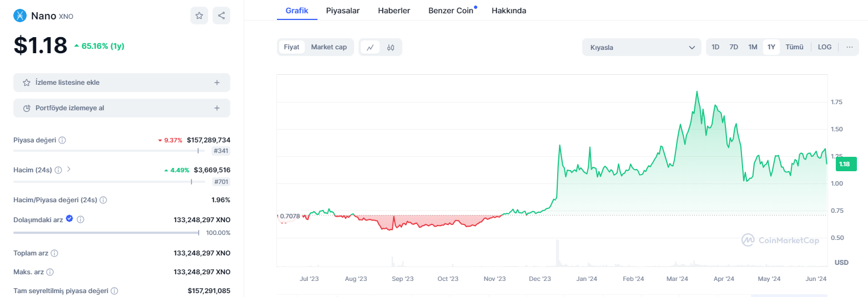This screenshot has width=868, height=297.
Task: Open the Grafik tab
Action: [x=297, y=11]
